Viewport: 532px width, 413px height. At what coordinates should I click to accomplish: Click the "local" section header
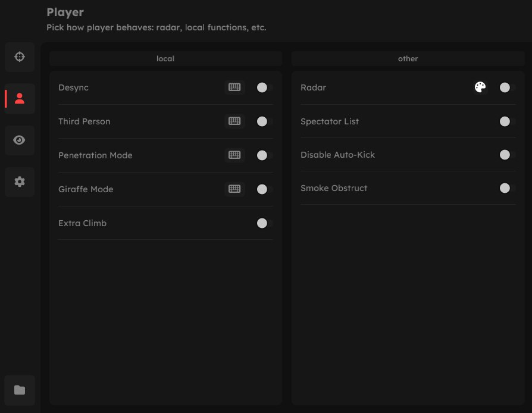pyautogui.click(x=165, y=59)
